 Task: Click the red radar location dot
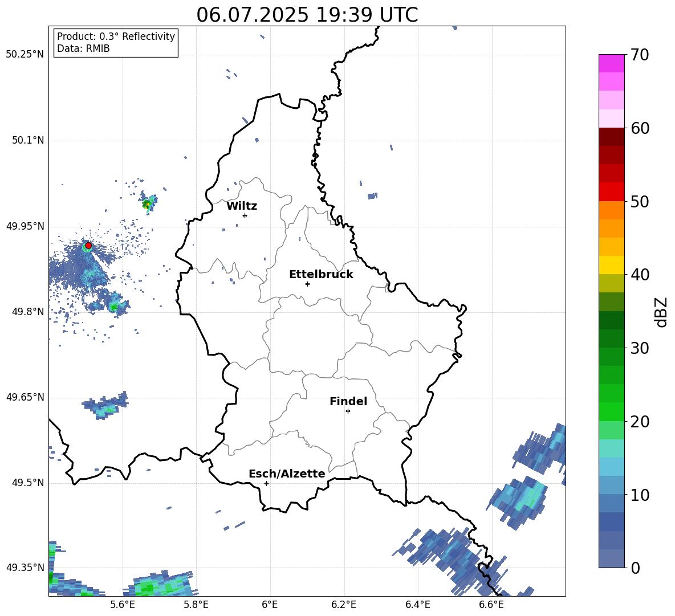coord(88,246)
